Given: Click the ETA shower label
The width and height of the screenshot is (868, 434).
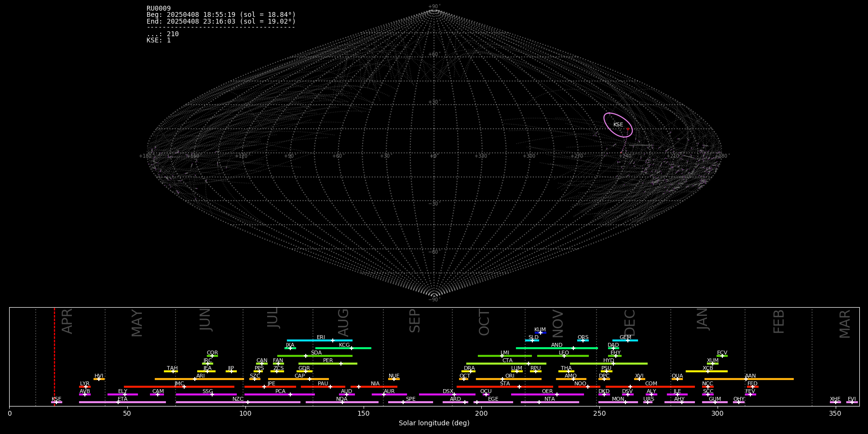Looking at the screenshot, I should [x=122, y=399].
